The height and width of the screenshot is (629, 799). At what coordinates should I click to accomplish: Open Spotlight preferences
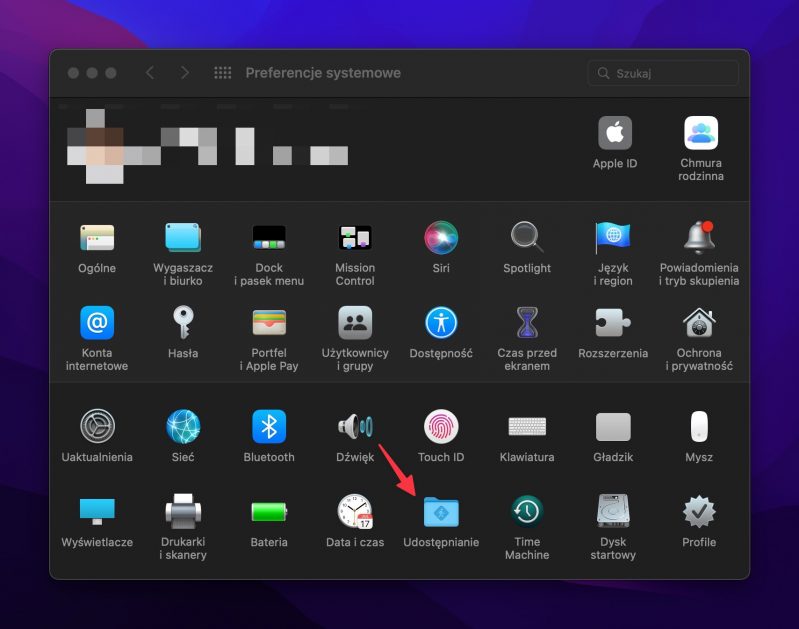527,238
